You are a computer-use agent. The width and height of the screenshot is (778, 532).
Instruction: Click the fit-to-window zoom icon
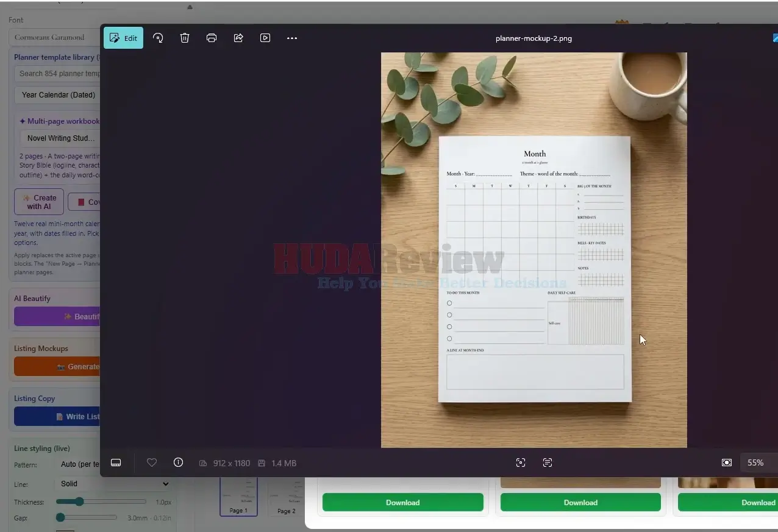point(521,463)
